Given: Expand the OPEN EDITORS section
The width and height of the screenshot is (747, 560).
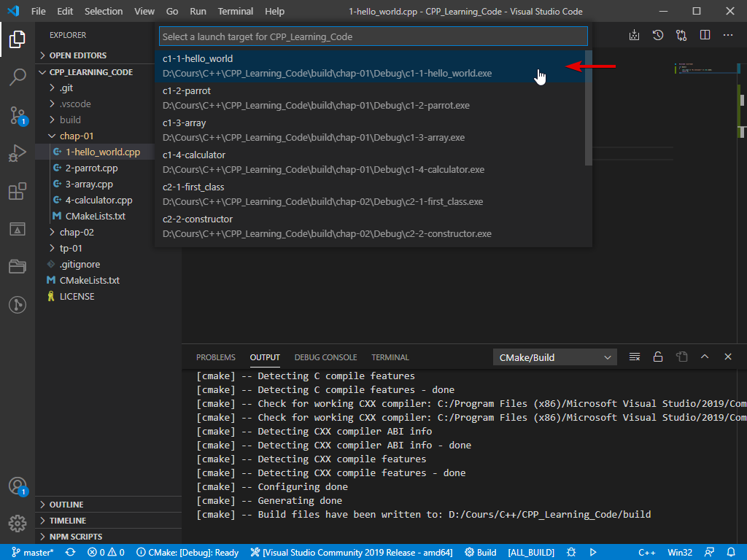Looking at the screenshot, I should click(x=109, y=55).
